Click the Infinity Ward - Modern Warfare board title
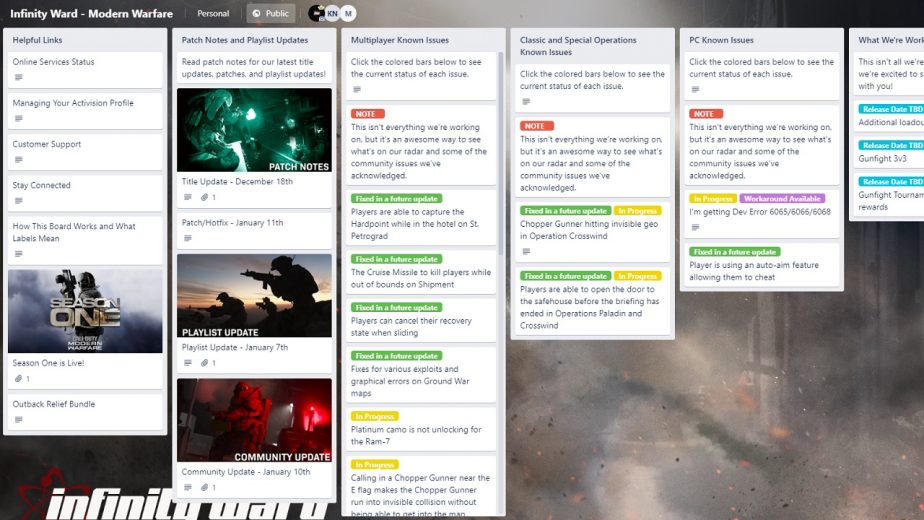The height and width of the screenshot is (520, 924). (x=91, y=13)
